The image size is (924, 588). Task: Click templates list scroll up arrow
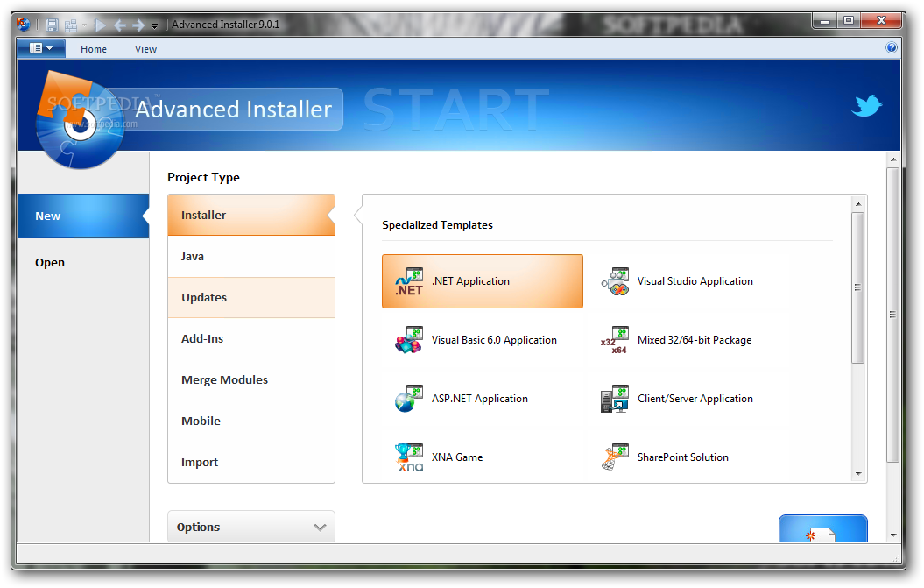click(x=858, y=204)
